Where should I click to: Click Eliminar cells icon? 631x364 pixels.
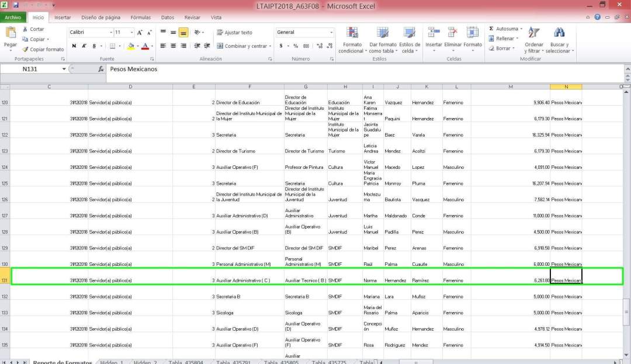coord(452,33)
